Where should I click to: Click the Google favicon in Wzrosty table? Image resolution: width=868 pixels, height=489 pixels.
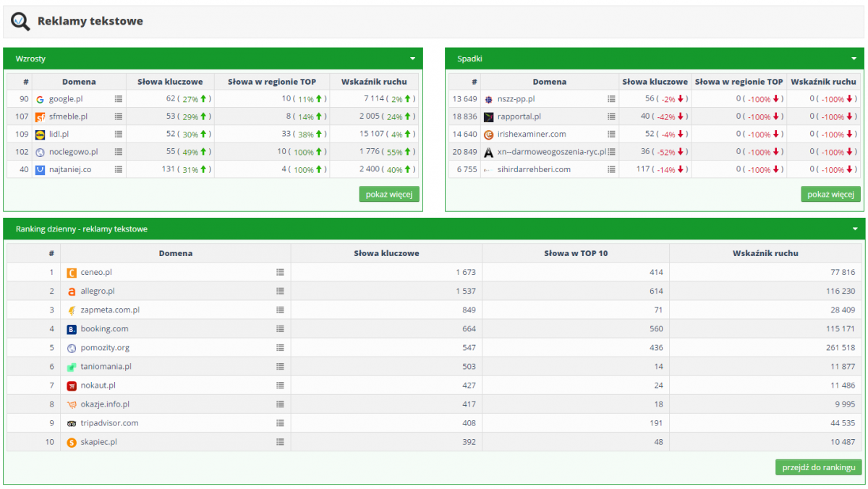tap(41, 99)
